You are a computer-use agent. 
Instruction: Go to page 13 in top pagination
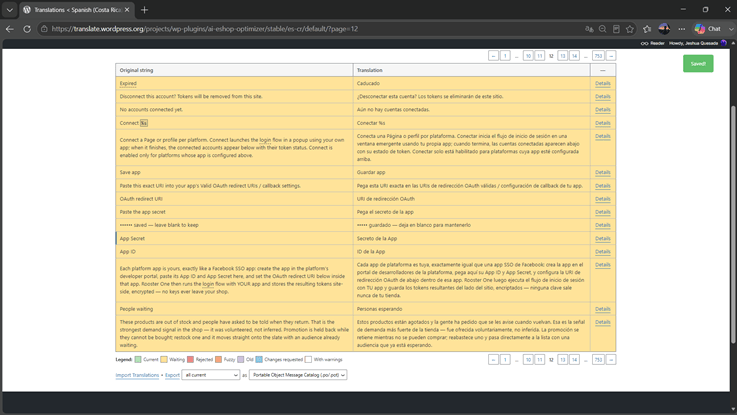tap(563, 56)
